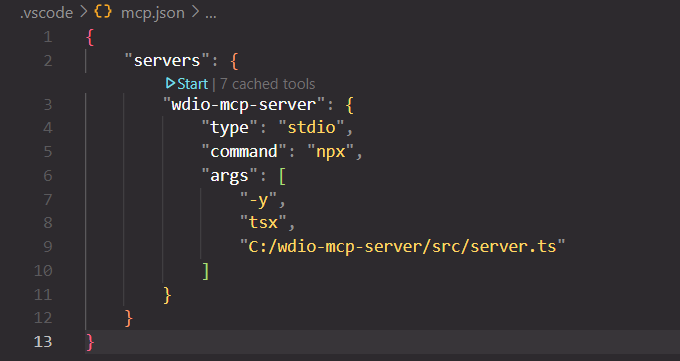Click line number 1 in gutter

coord(48,37)
